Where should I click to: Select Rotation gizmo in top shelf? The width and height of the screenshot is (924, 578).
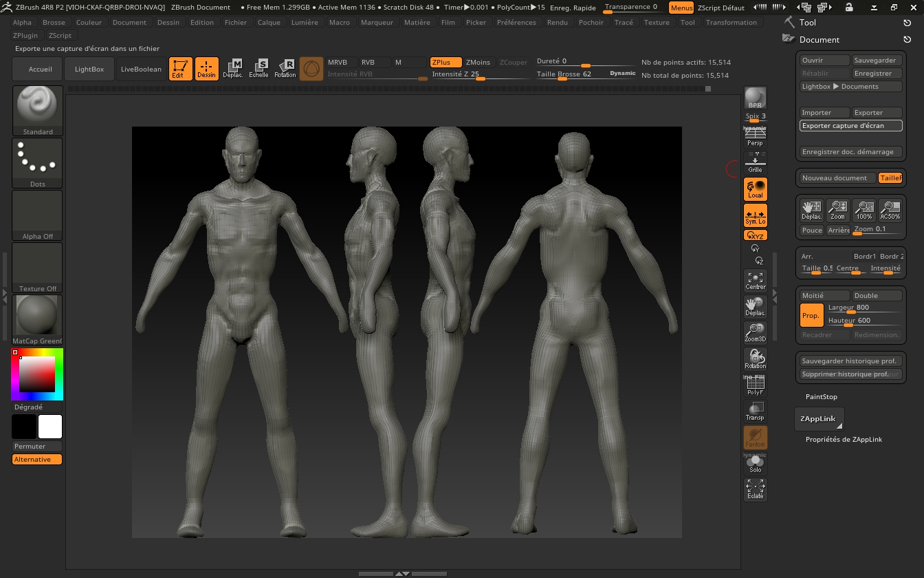285,69
